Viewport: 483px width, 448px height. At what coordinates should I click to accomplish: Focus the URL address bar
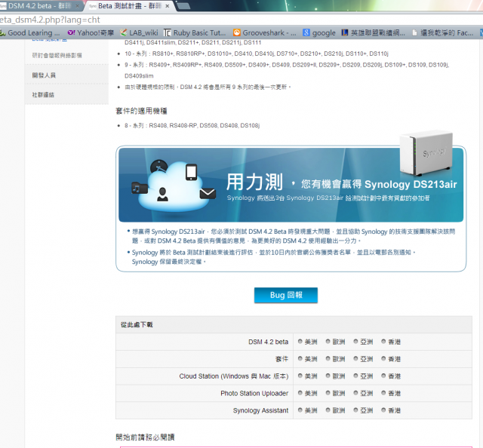tap(241, 20)
